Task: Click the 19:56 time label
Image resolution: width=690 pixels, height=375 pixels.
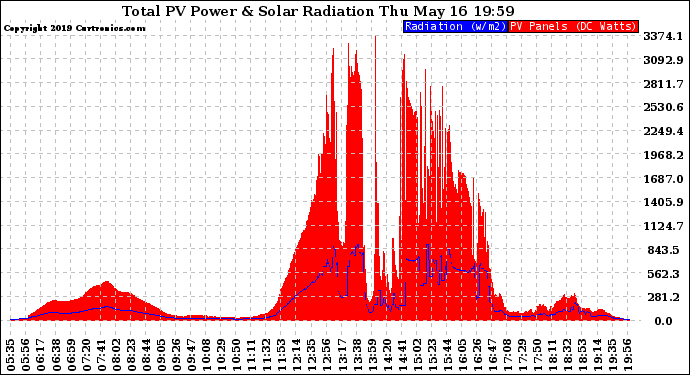Action: tap(628, 355)
